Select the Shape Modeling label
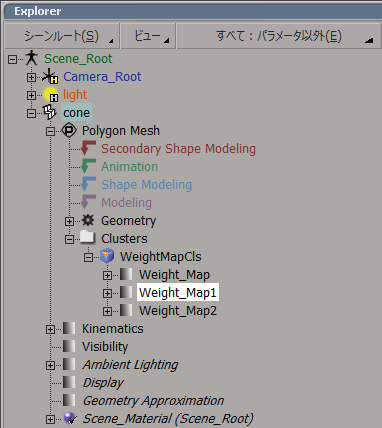The height and width of the screenshot is (428, 382). pos(146,185)
